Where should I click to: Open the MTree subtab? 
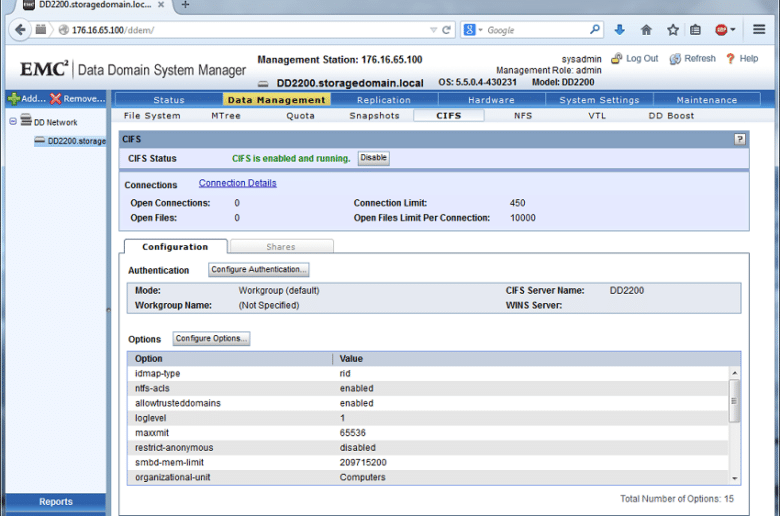(x=225, y=115)
